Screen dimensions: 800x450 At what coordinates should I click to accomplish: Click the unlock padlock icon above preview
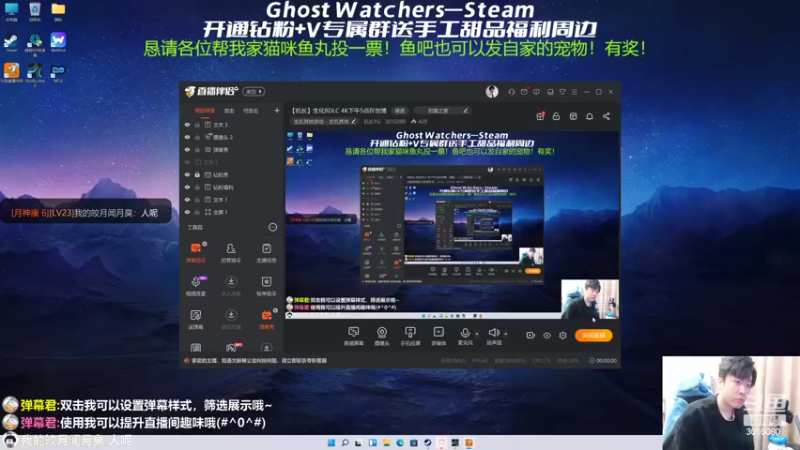tap(556, 116)
